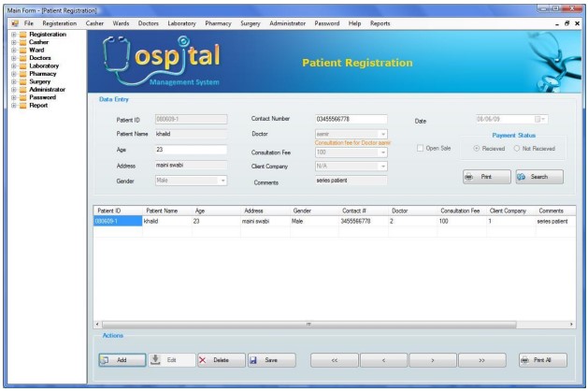Click the Contact Number input field
This screenshot has width=588, height=392.
point(351,120)
